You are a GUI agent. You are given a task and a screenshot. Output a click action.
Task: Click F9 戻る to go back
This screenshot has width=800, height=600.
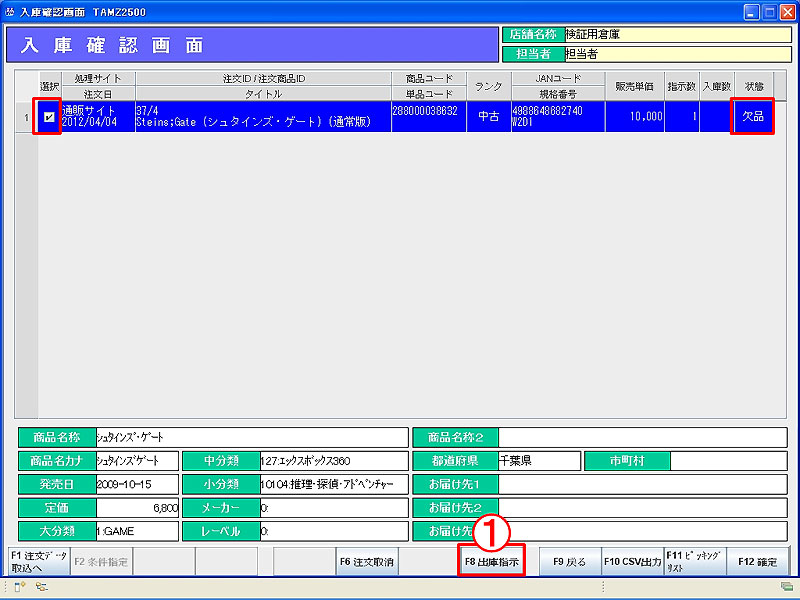pyautogui.click(x=570, y=562)
